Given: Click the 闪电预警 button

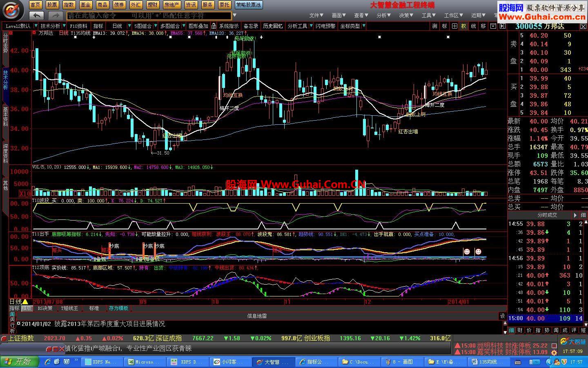Looking at the screenshot, I should pos(325,26).
